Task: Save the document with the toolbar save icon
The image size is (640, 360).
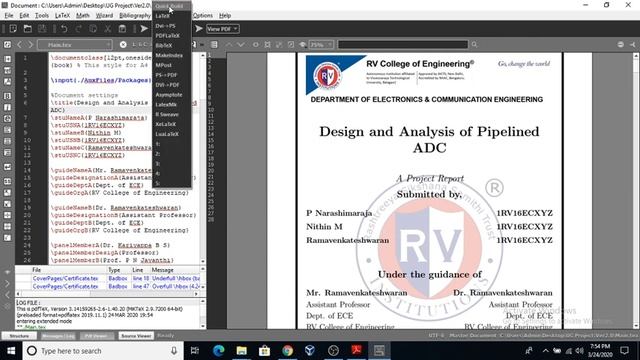Action: point(42,29)
